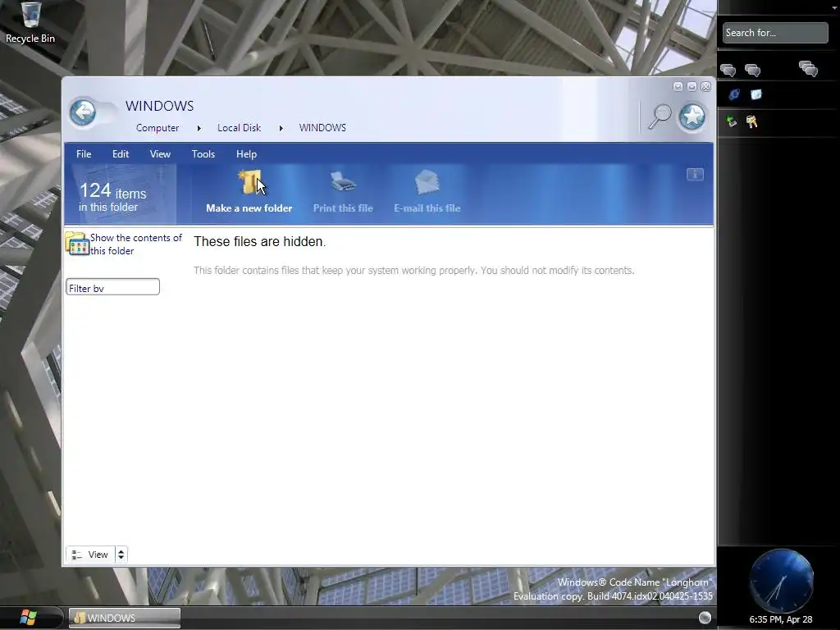Click the E-mail this file label
This screenshot has width=840, height=630.
[x=427, y=208]
